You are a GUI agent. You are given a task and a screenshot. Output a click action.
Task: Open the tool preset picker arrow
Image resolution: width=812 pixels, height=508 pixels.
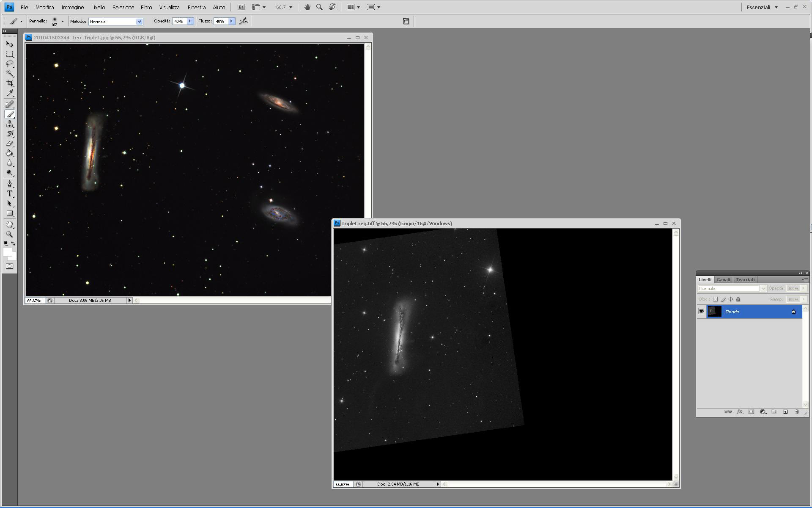tap(21, 21)
